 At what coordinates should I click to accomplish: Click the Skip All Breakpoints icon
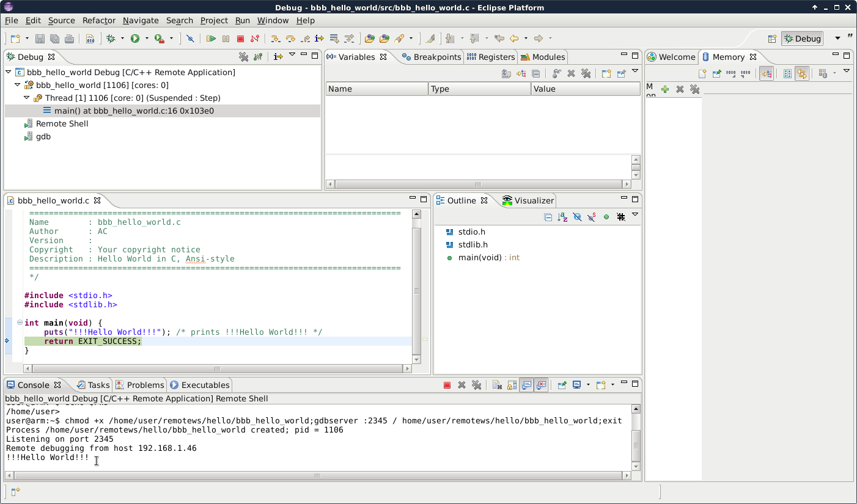coord(190,38)
